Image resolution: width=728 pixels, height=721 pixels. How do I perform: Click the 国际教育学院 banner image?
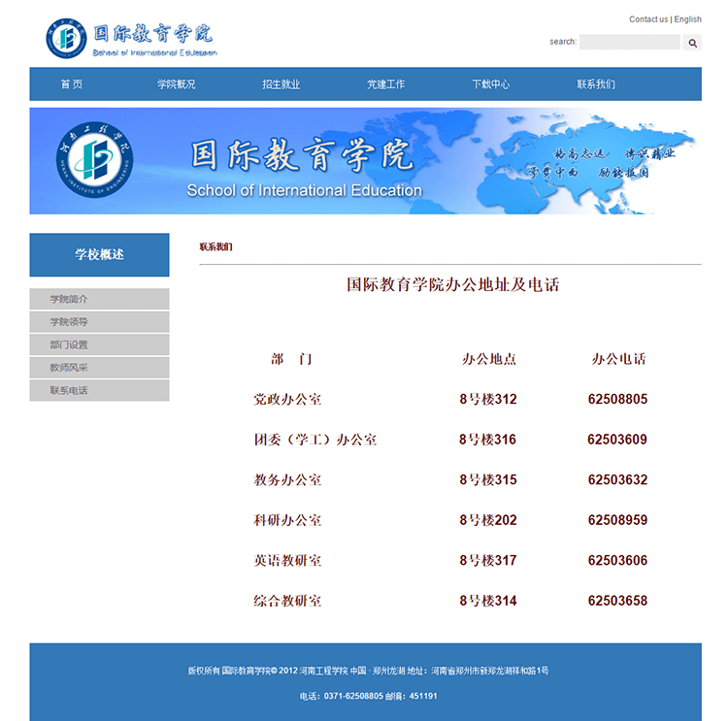[365, 161]
